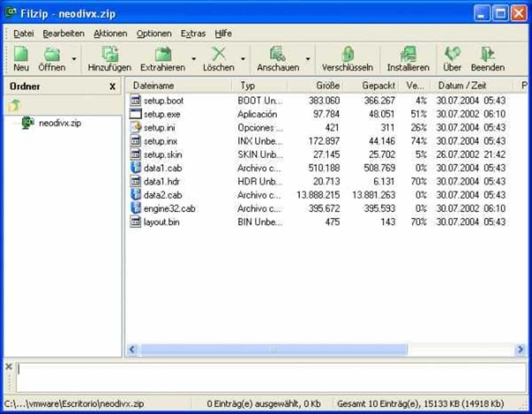
Task: Sort by the Datum / Zeit column header
Action: pyautogui.click(x=471, y=86)
